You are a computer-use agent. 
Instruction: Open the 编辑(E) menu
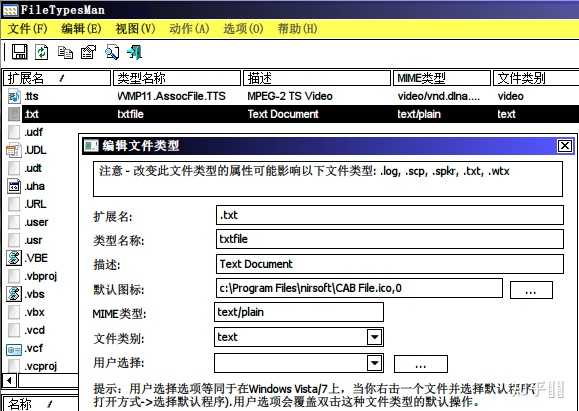[x=82, y=29]
